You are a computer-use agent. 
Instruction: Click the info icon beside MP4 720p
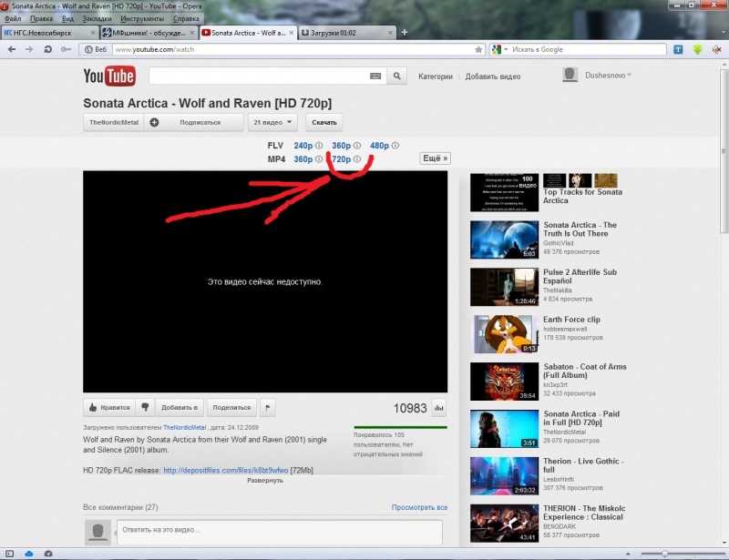(357, 159)
